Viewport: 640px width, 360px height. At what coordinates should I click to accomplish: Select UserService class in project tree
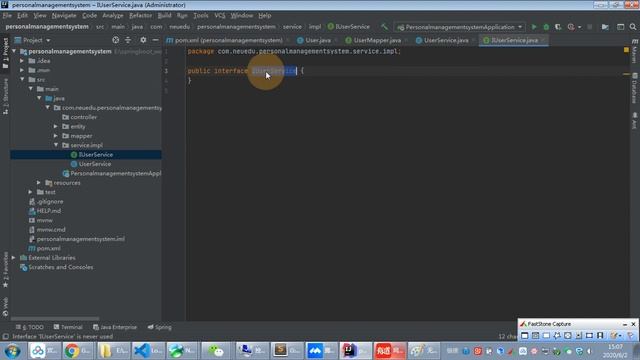click(91, 164)
